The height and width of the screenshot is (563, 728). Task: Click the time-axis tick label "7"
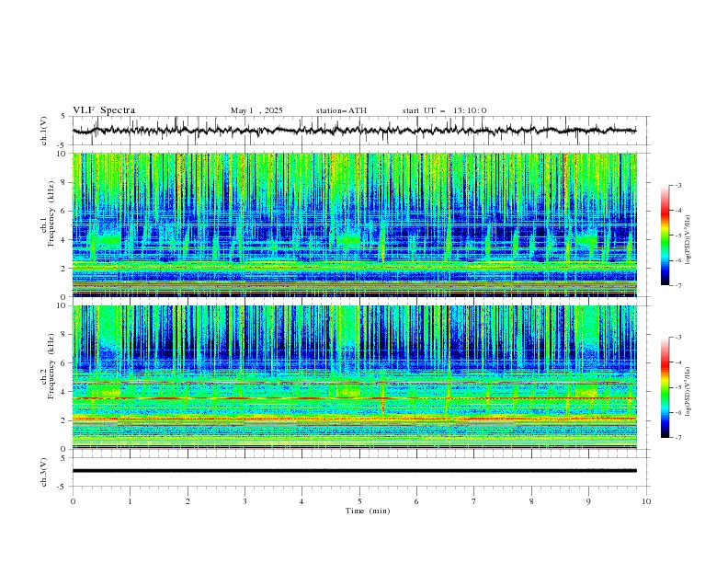point(474,501)
